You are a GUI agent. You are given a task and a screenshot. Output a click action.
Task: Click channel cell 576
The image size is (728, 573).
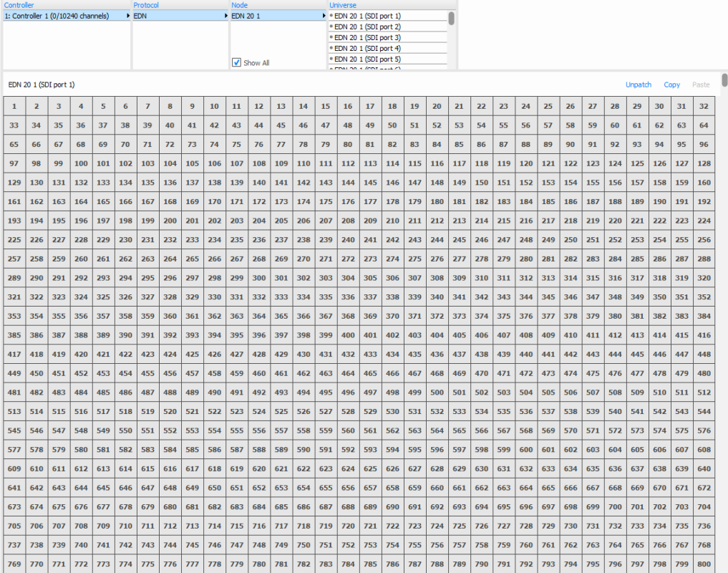704,430
